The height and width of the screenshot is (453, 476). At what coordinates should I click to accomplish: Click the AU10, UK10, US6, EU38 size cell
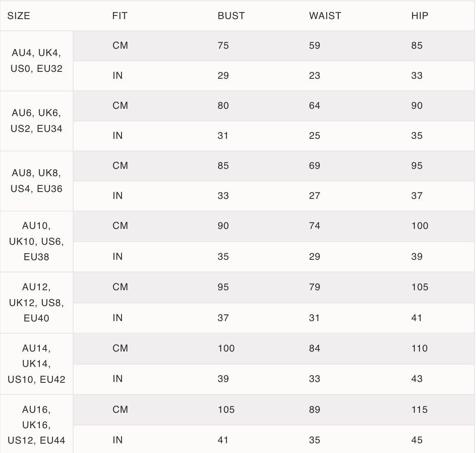(x=37, y=242)
